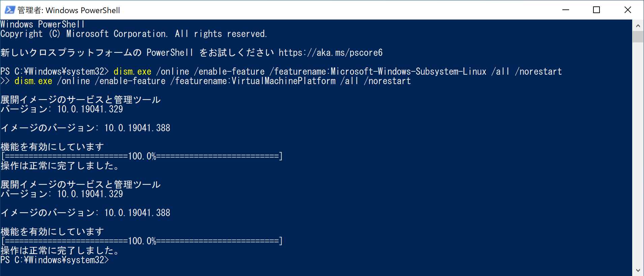Click the scrollbar down arrow
The width and height of the screenshot is (644, 276).
[638, 270]
